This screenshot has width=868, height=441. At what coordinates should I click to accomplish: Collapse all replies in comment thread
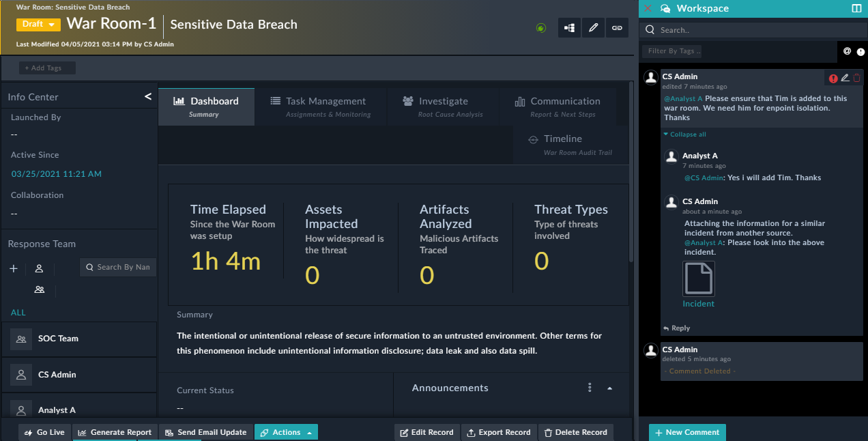coord(685,134)
